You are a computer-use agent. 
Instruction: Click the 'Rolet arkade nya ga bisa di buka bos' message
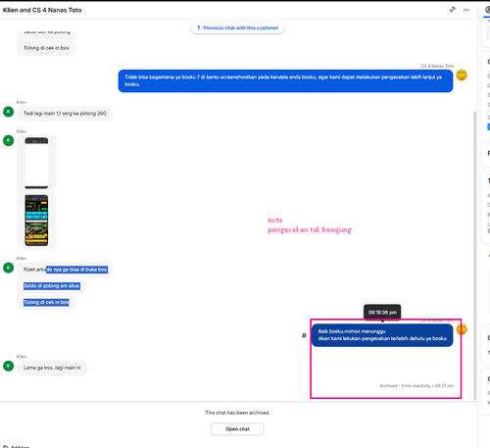point(65,270)
